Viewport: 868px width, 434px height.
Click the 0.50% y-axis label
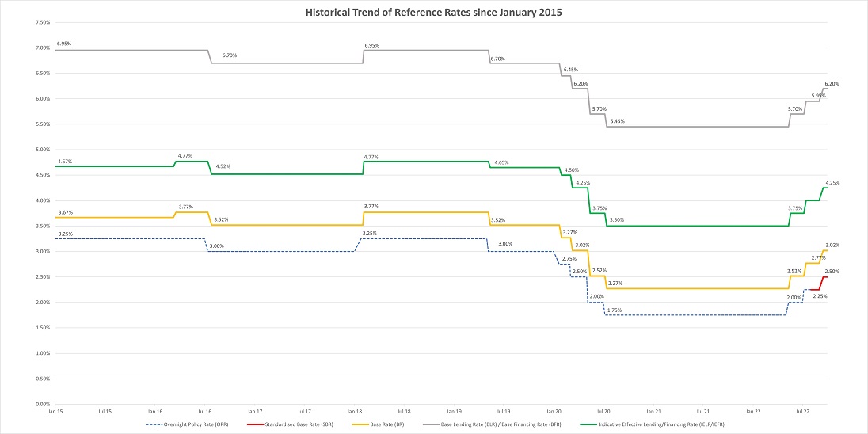44,379
